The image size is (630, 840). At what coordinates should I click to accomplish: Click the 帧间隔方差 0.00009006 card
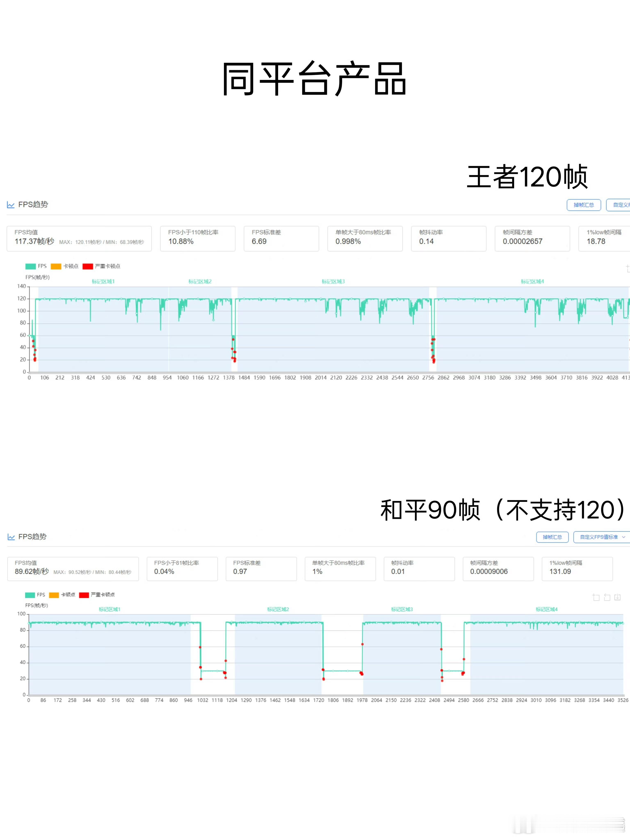(498, 569)
